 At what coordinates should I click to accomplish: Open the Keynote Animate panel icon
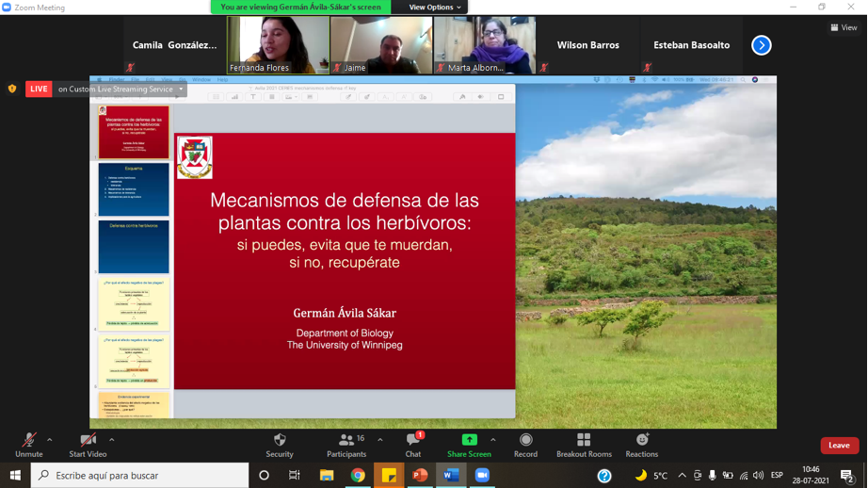(481, 96)
